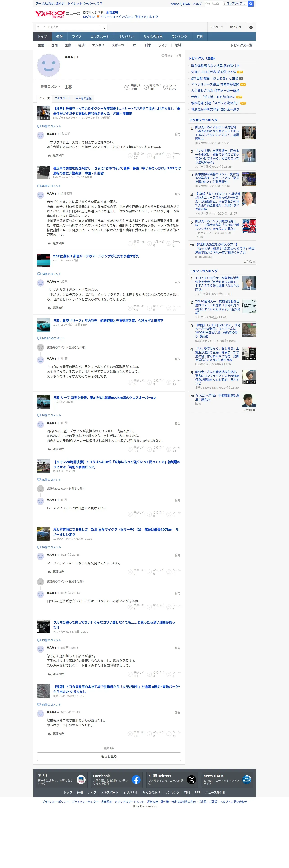Click 報告 on the Prius fire comment

pos(177,135)
